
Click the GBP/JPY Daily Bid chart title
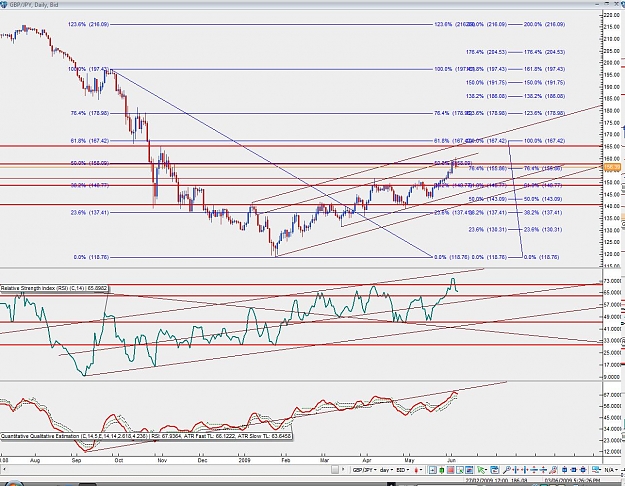coord(34,4)
